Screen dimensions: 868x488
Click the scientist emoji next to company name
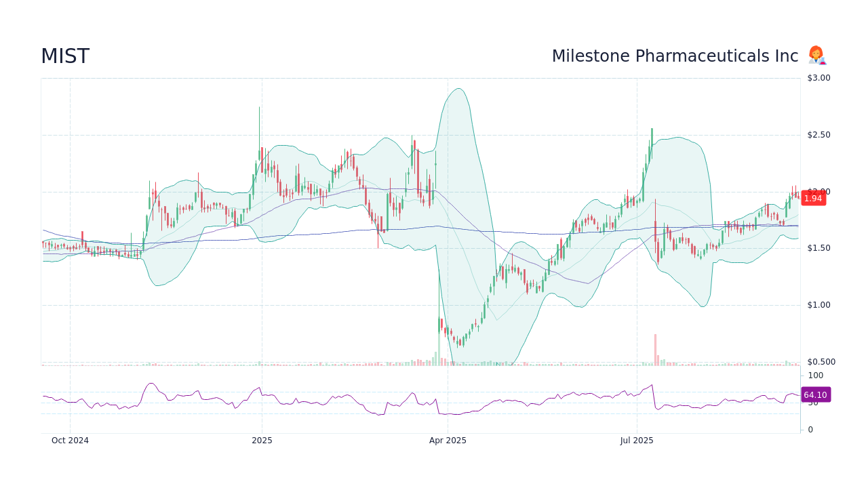pos(816,55)
